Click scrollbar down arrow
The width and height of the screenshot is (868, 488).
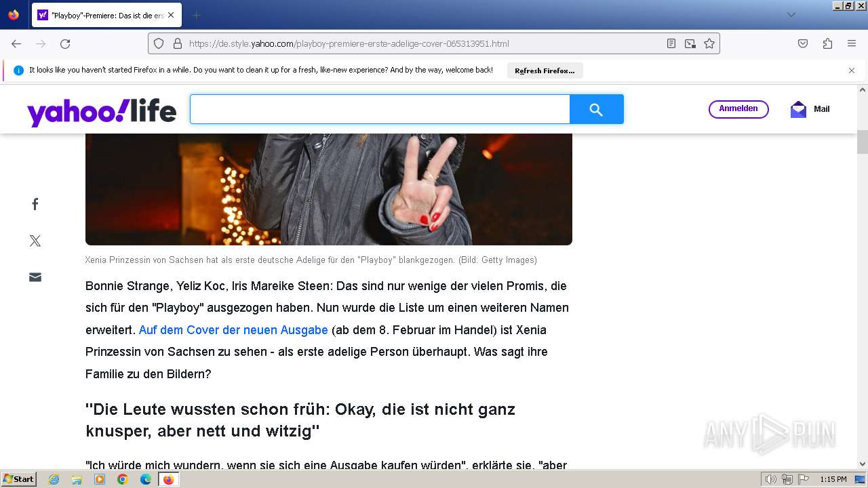(x=863, y=464)
